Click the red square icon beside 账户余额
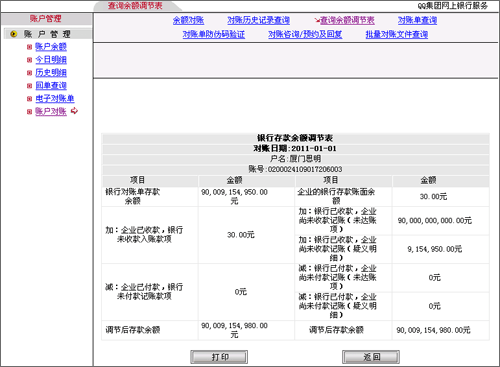The image size is (500, 367). coord(29,47)
